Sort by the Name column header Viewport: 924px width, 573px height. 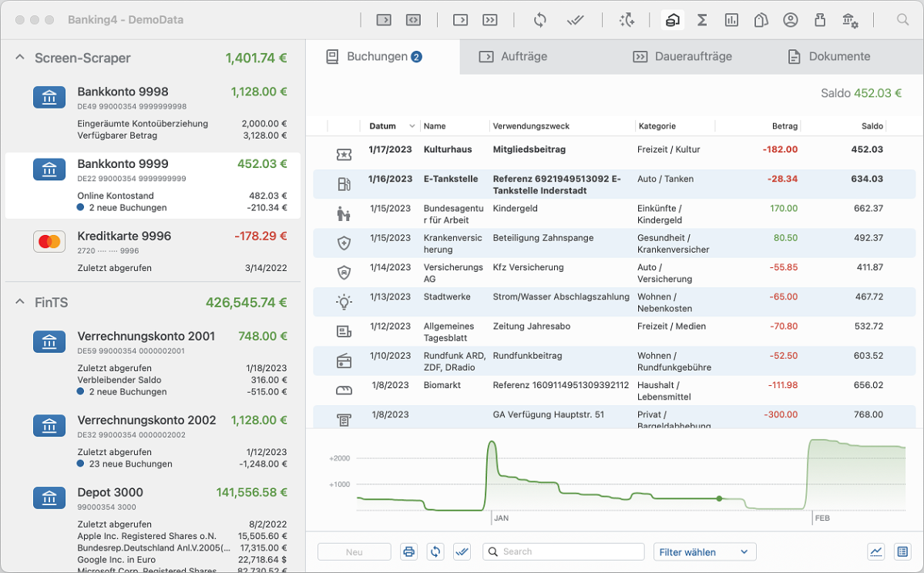tap(435, 126)
